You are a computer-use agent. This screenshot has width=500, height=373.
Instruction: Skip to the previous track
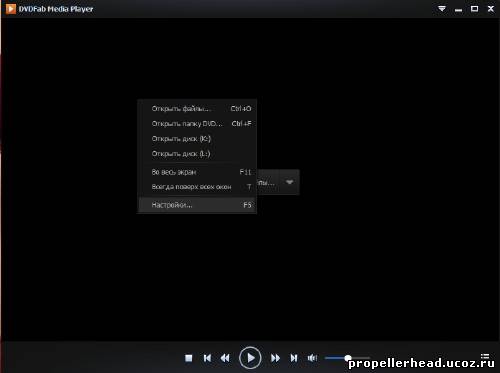coord(207,358)
